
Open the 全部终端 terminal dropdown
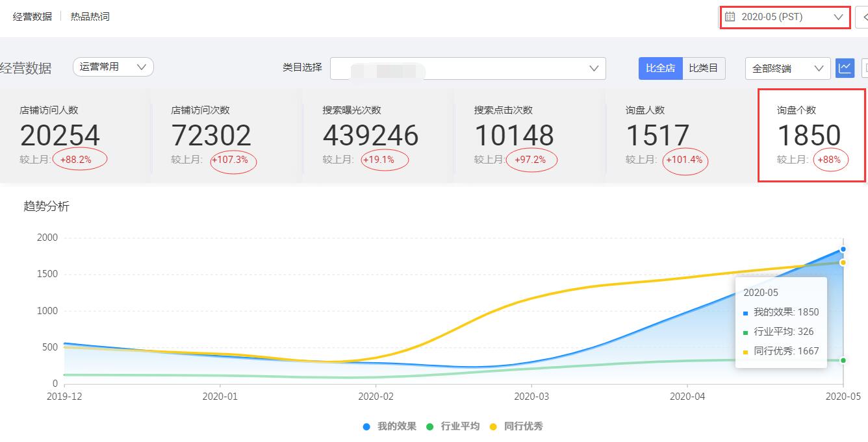(x=786, y=68)
